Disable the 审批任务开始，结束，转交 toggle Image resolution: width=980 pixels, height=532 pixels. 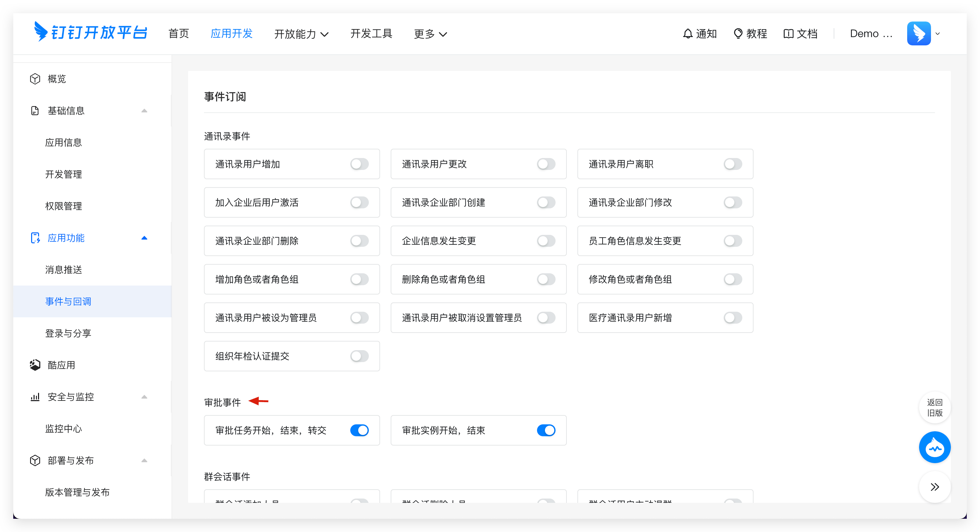359,430
